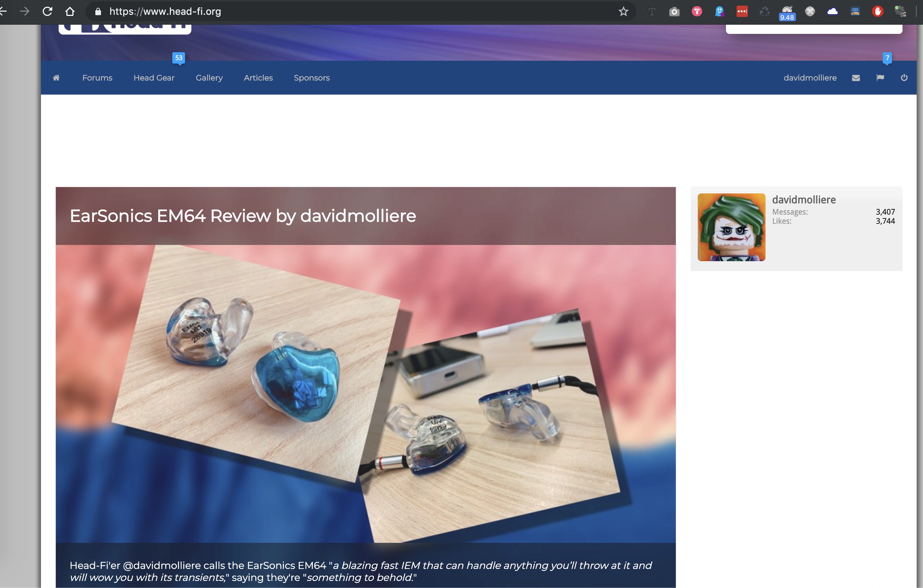Click the "Messages:" label in profile card
The height and width of the screenshot is (588, 923).
[x=790, y=212]
